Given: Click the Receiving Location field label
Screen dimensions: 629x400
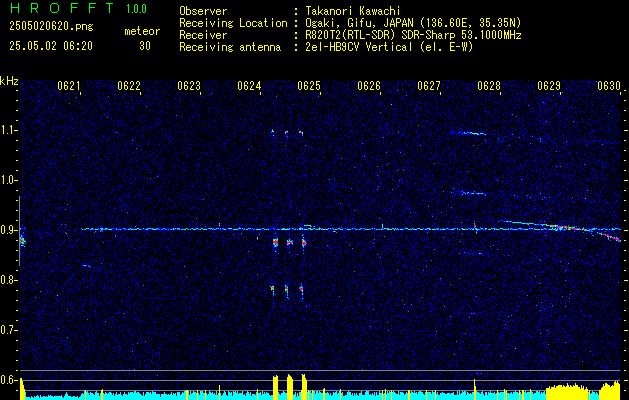Looking at the screenshot, I should coord(233,23).
